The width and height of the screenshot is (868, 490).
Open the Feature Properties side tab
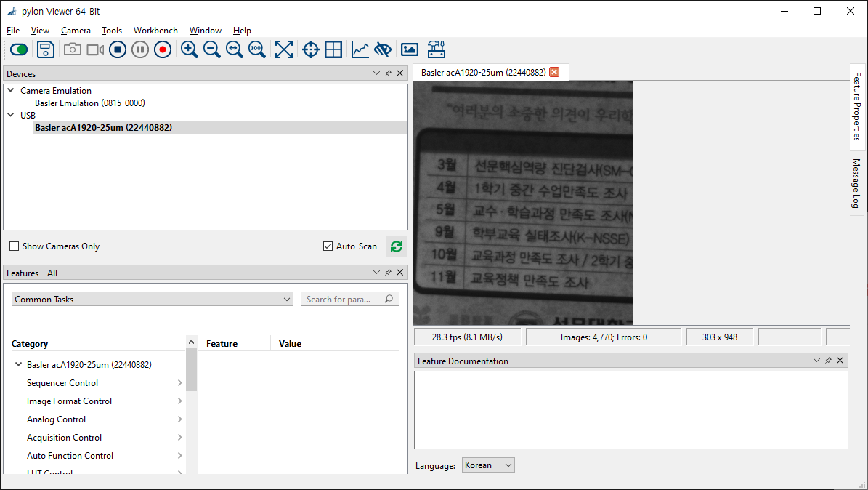pyautogui.click(x=857, y=106)
